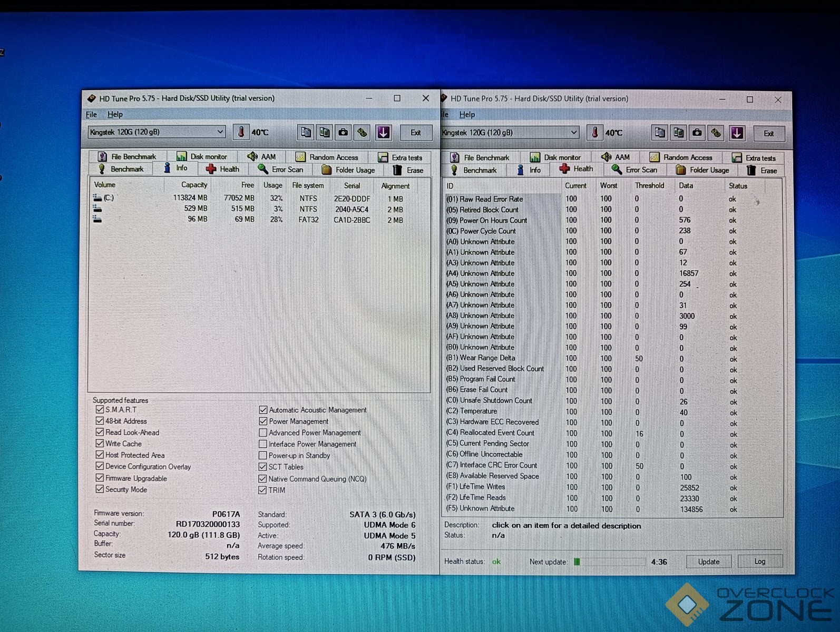Click HD Tune app icon in left title bar
This screenshot has width=840, height=632.
click(92, 98)
